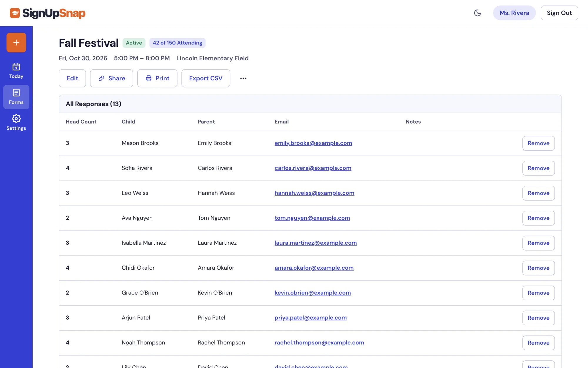This screenshot has height=368, width=588.
Task: Email kevin.obrien@example.com
Action: [x=313, y=293]
